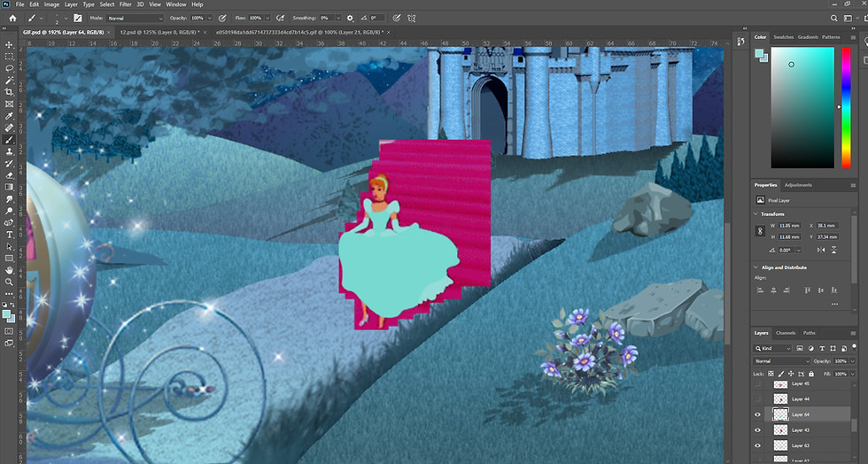868x464 pixels.
Task: Select the Brush tool in toolbox
Action: (x=9, y=140)
